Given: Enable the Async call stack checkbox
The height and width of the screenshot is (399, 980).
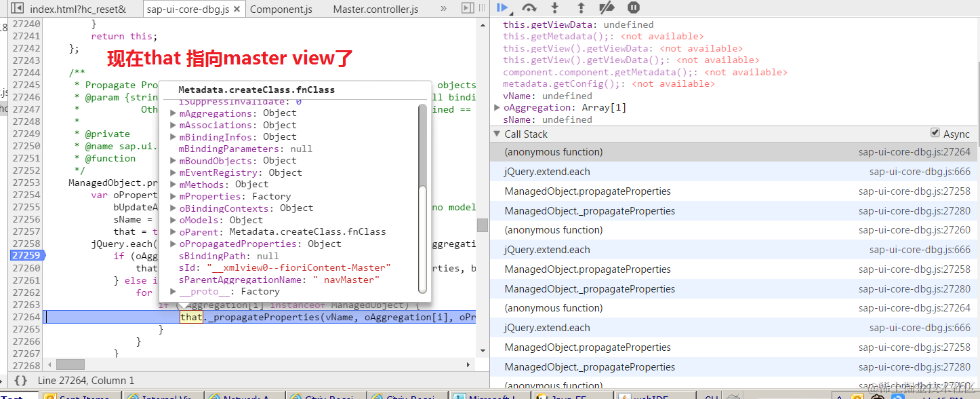Looking at the screenshot, I should (x=935, y=133).
